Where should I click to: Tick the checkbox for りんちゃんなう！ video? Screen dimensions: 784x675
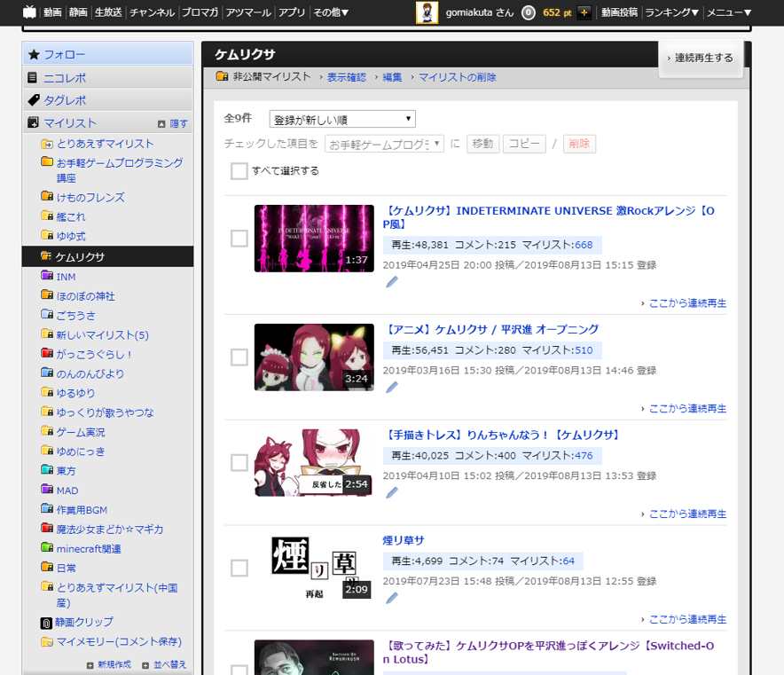(x=239, y=462)
